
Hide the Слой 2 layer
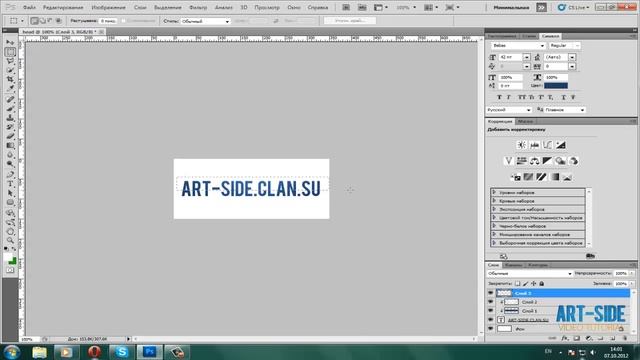pos(491,302)
